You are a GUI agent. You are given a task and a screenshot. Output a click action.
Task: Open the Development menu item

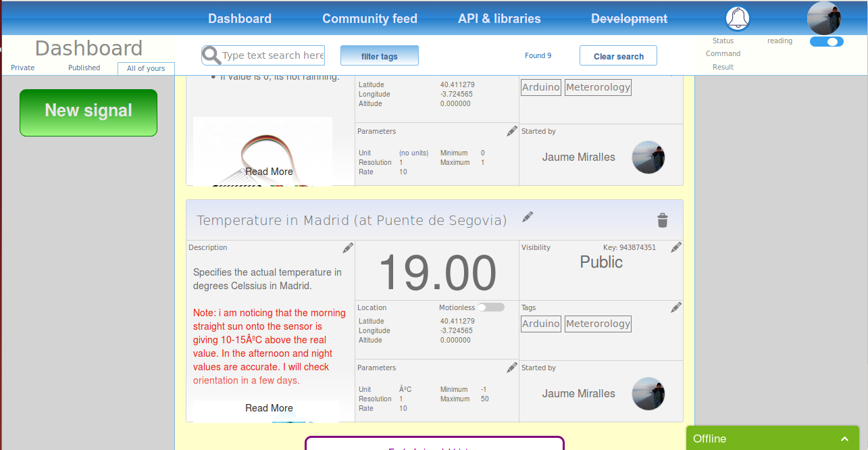[x=630, y=19]
